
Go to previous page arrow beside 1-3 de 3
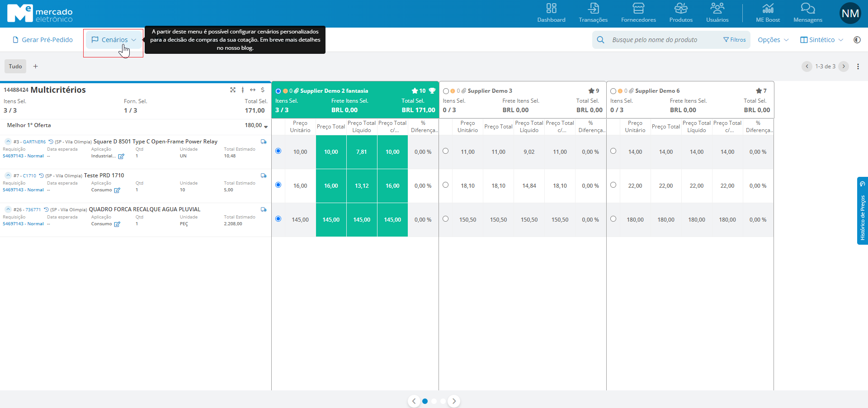807,66
